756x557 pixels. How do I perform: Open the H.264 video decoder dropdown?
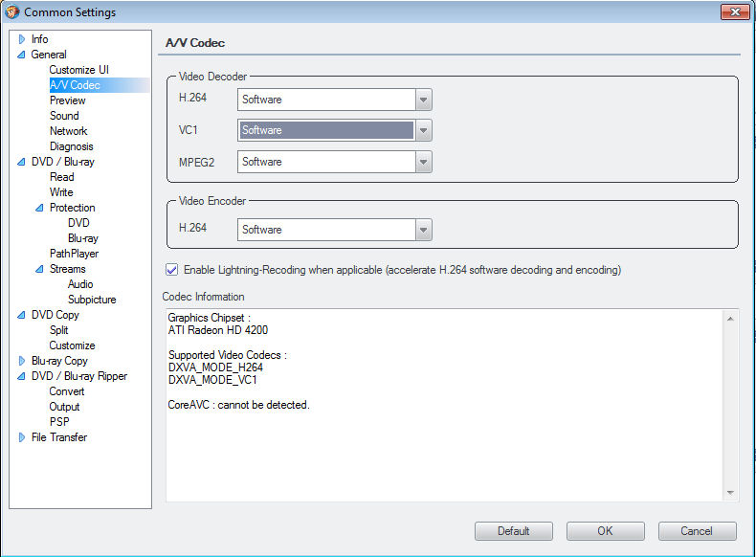pyautogui.click(x=424, y=100)
